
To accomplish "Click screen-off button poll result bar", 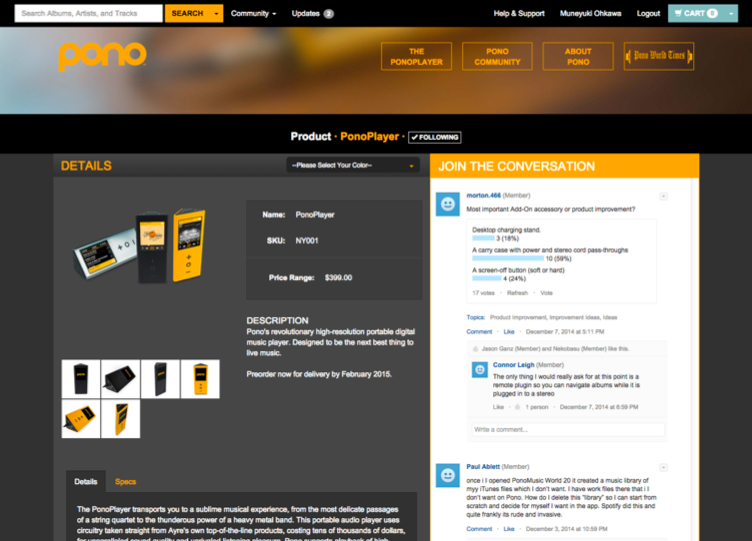I will (486, 279).
